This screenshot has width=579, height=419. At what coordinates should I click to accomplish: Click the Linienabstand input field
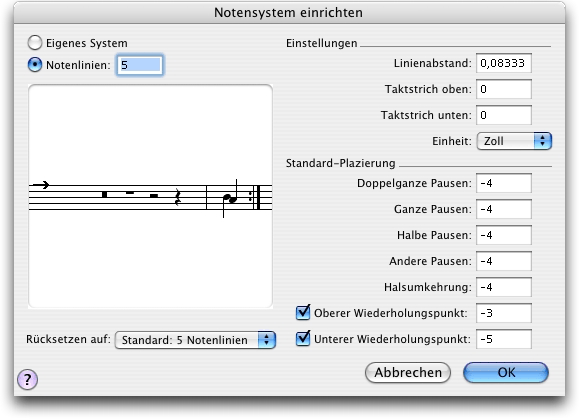(x=504, y=63)
